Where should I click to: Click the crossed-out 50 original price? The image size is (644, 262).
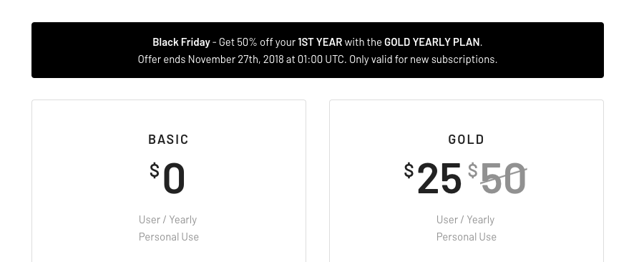[504, 178]
